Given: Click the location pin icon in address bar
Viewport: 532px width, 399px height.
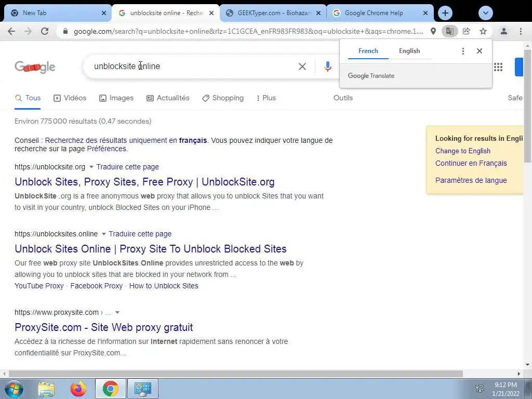Looking at the screenshot, I should pos(433,31).
